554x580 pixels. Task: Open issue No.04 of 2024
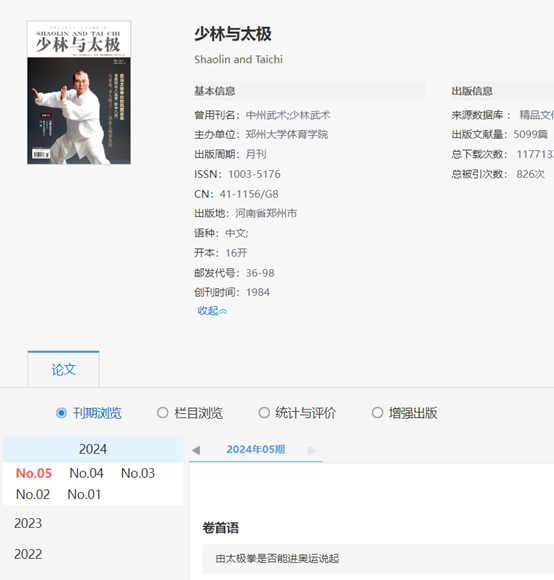tap(87, 473)
